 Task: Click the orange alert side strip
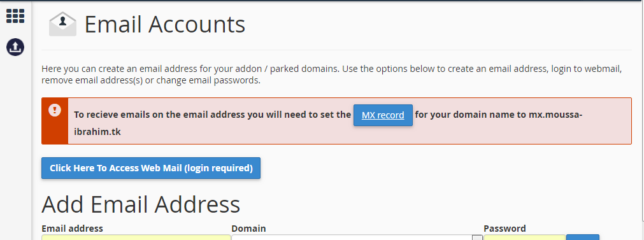point(55,121)
